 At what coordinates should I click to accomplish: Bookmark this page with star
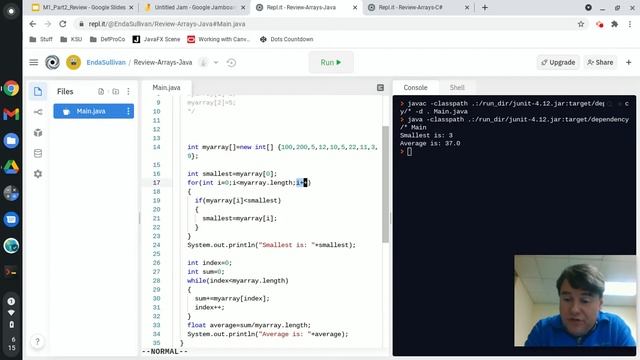[581, 24]
